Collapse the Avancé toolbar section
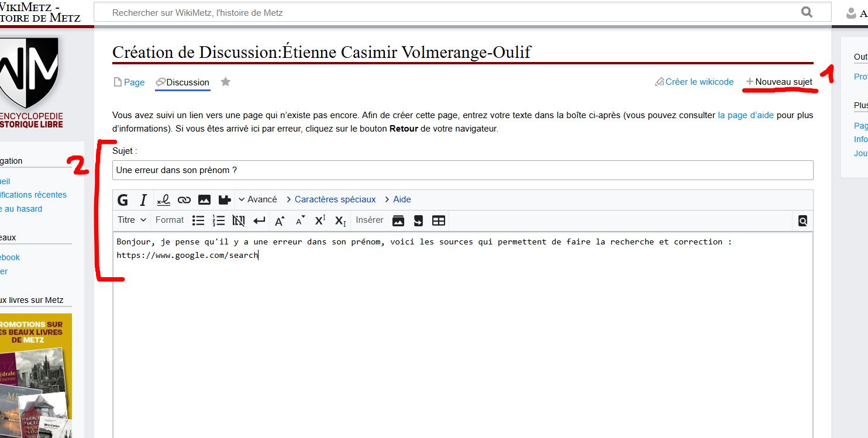The height and width of the screenshot is (438, 868). pyautogui.click(x=257, y=199)
